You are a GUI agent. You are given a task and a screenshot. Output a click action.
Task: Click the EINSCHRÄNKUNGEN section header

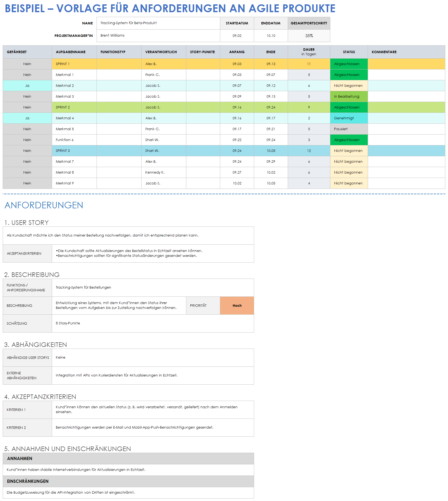(128, 481)
